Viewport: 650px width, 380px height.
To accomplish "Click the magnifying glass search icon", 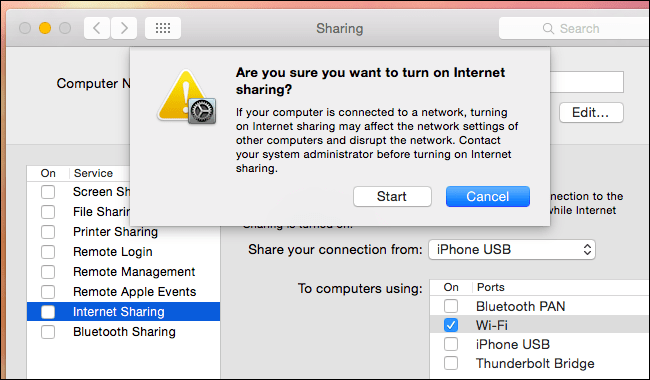I will 548,29.
